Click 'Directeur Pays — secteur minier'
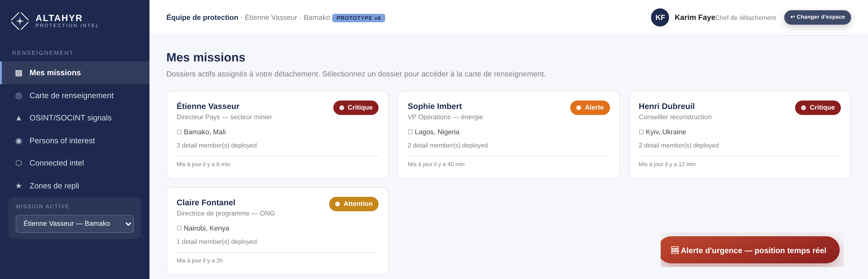Viewport: 868px width, 279px height. coord(224,117)
